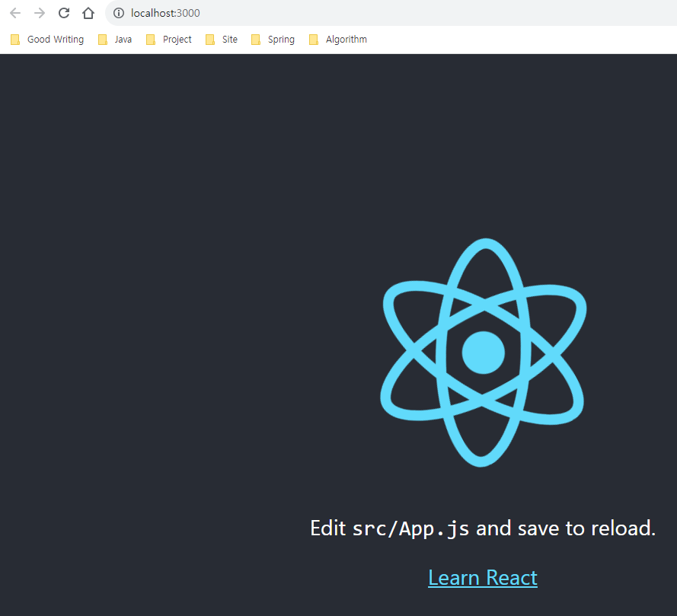Focus the localhost:3000 address bar
Screen dimensions: 677x616
391,13
